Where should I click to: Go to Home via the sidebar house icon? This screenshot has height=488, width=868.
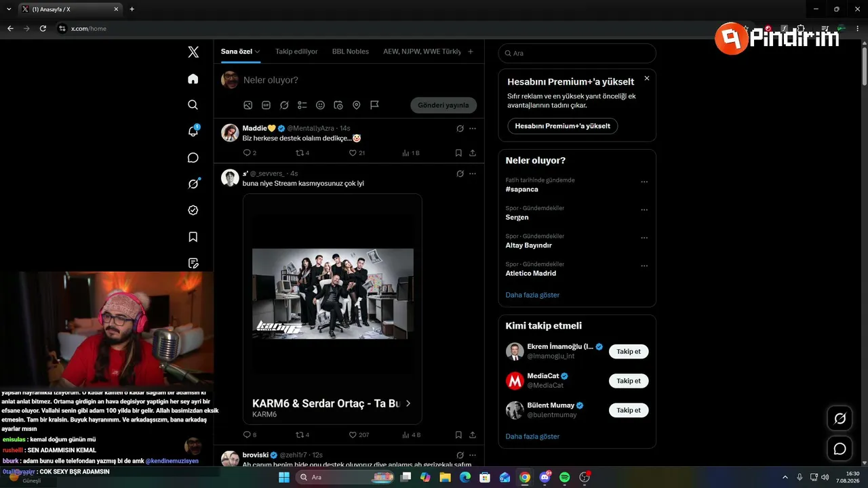[x=193, y=79]
